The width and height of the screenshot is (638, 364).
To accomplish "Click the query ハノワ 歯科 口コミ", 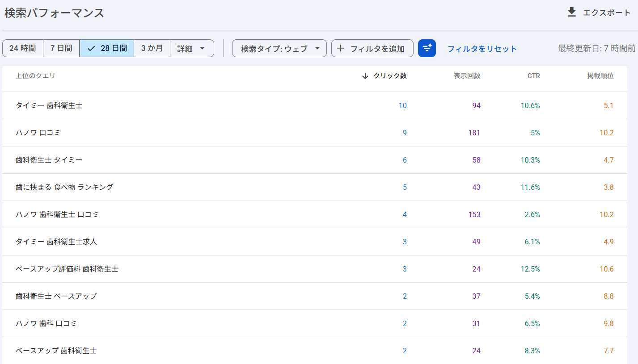I will (x=46, y=323).
